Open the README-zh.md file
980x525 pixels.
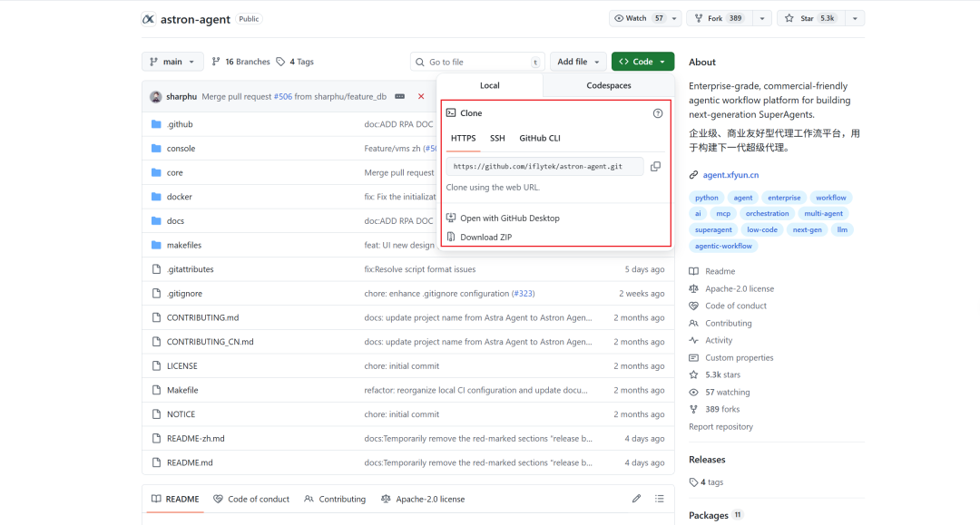tap(196, 439)
